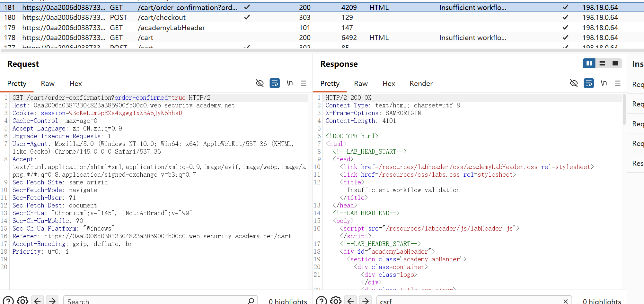Go to previous match in Response search
Viewport: 644px width, 304px height.
coord(351,300)
